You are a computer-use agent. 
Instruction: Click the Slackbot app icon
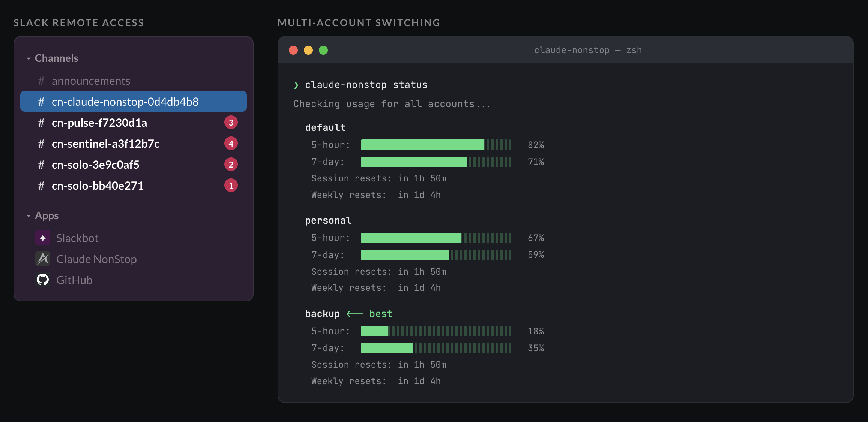pos(43,238)
